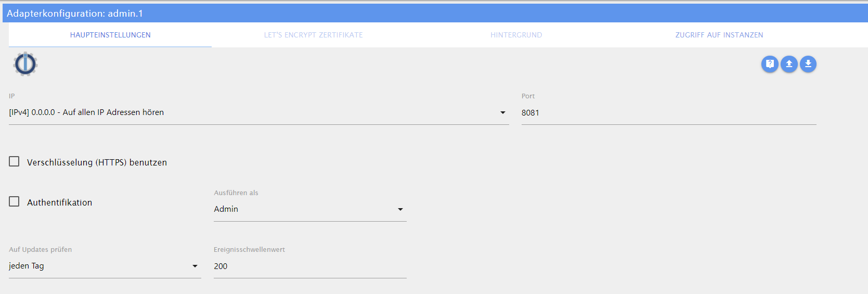
Task: Click the upload configuration arrow icon
Action: (789, 64)
